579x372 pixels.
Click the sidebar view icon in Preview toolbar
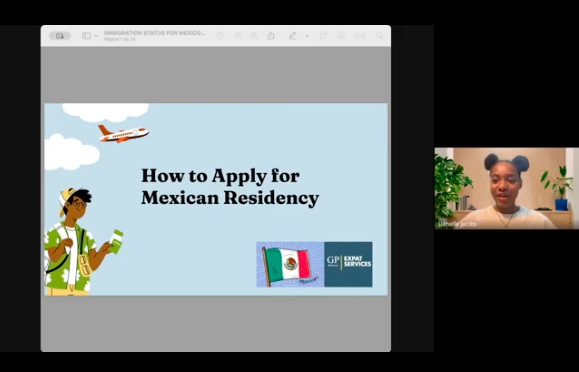point(86,36)
